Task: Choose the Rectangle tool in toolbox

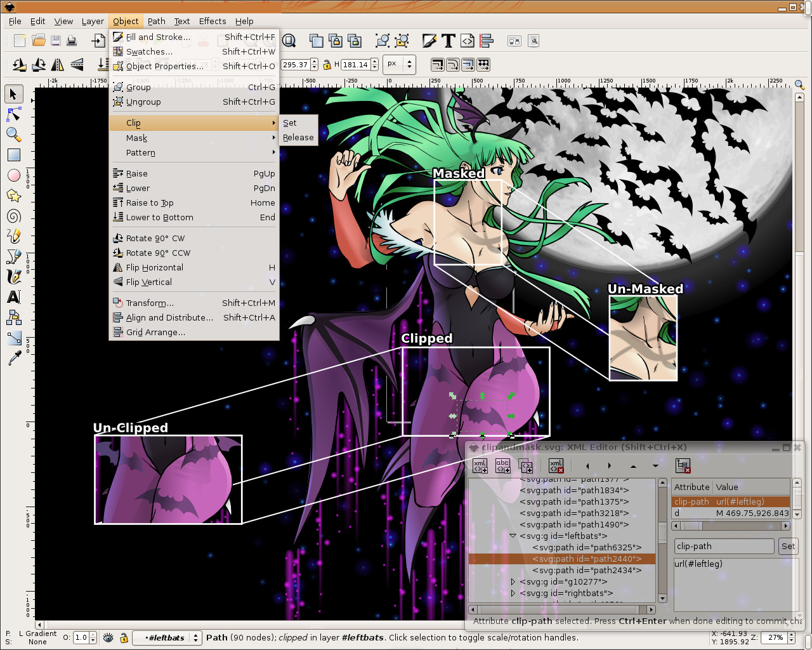Action: click(x=13, y=155)
